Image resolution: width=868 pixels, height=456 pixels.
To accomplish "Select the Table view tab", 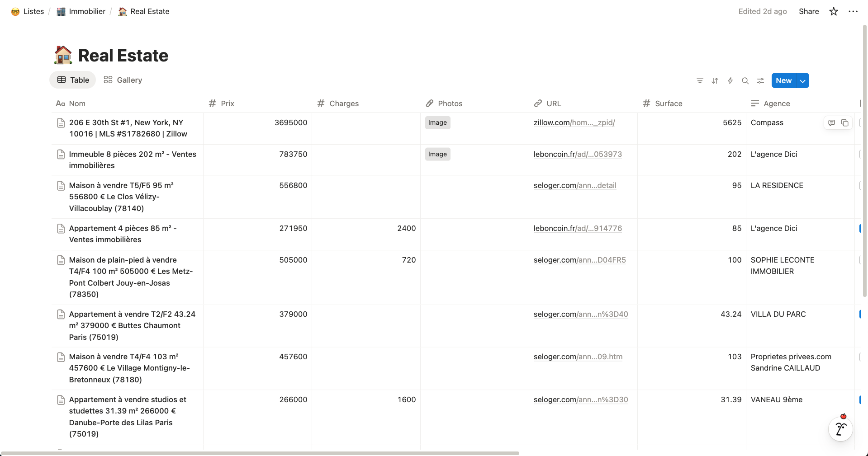I will 72,80.
